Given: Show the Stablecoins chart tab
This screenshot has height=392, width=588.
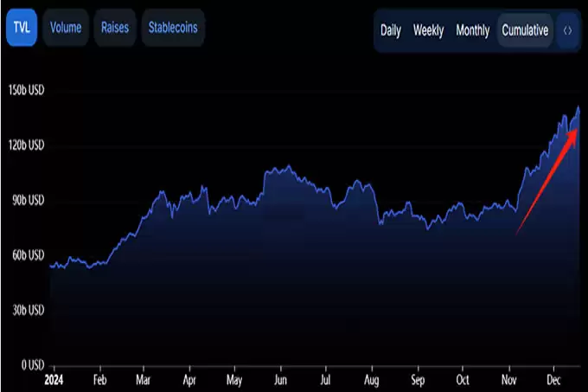Looking at the screenshot, I should [x=173, y=28].
